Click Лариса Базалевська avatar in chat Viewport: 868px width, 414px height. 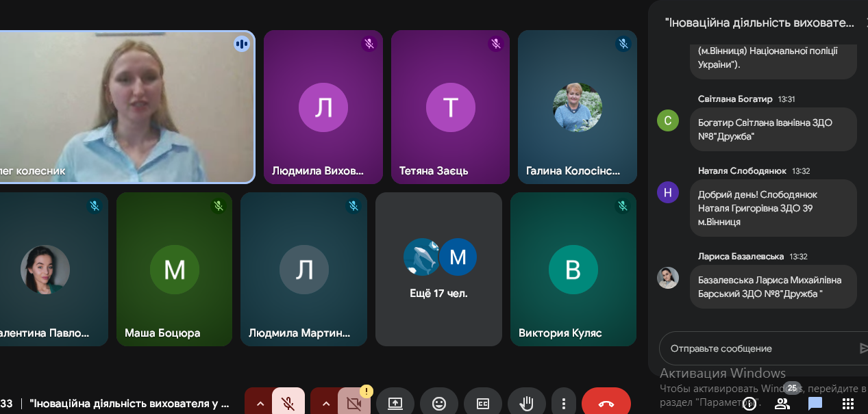click(667, 278)
